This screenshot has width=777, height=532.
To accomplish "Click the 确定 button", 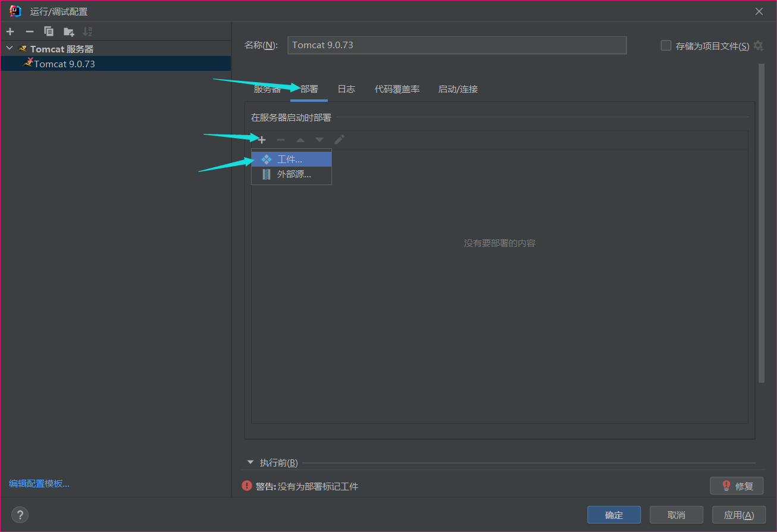I will (614, 515).
